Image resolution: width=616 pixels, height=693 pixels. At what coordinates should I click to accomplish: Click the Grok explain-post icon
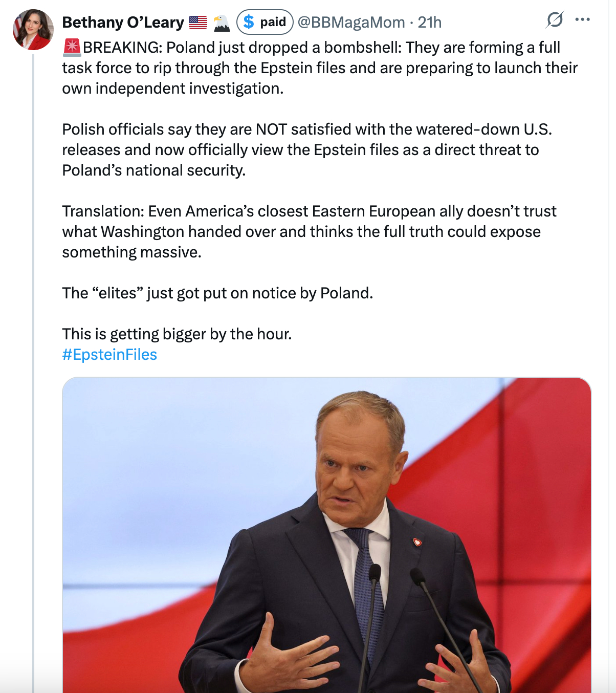[555, 20]
